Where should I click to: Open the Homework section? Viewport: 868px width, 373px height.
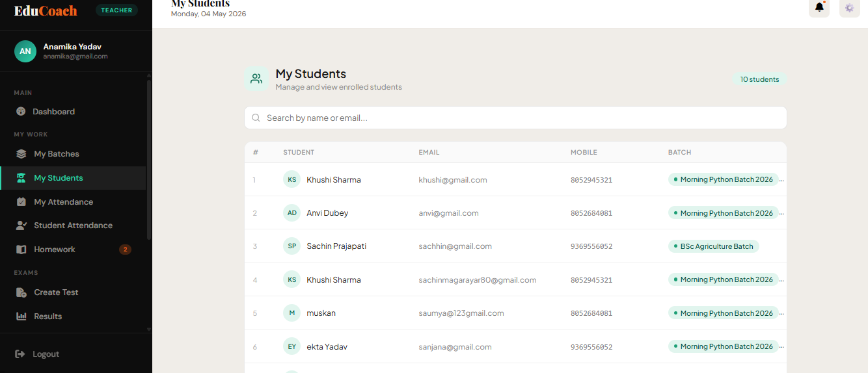(x=73, y=250)
